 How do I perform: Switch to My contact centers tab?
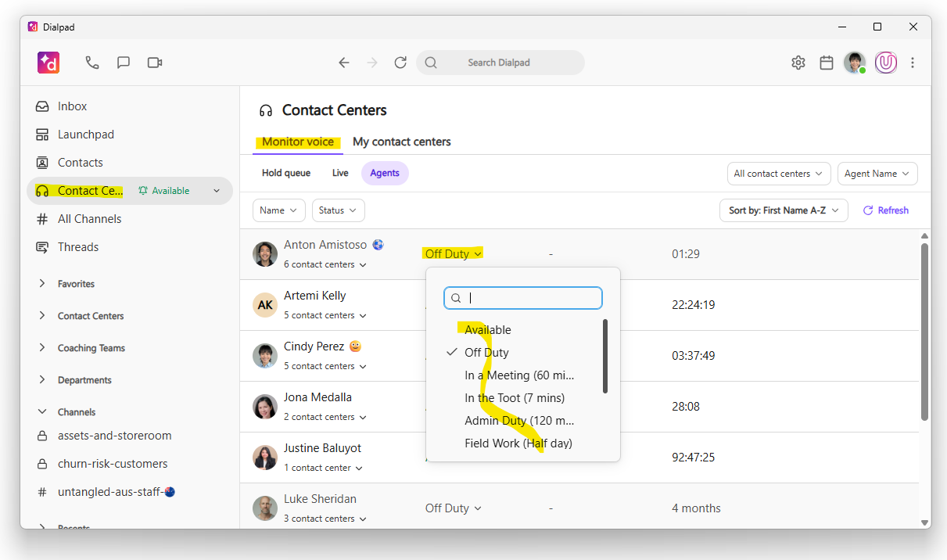[402, 142]
